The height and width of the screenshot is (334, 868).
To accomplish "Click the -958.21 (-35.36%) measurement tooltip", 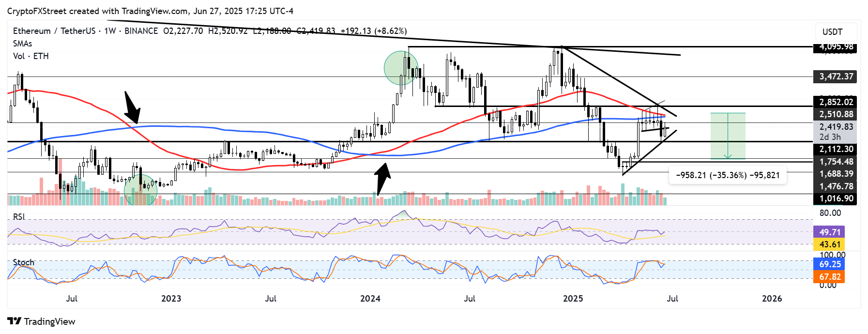I will click(x=728, y=175).
